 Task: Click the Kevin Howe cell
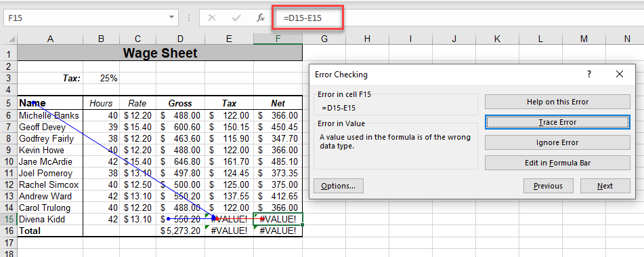coord(50,150)
